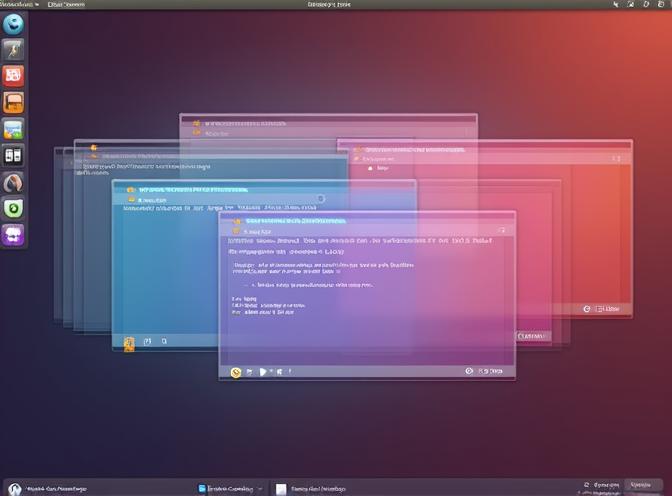Click the red dock launcher icon
Screen dimensions: 672x496
[15, 76]
